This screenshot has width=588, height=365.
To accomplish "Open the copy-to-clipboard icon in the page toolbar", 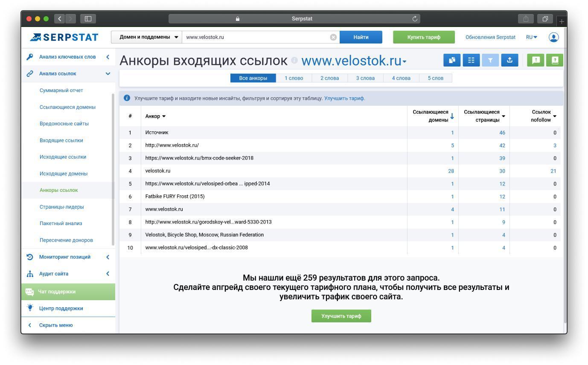I will (x=452, y=60).
